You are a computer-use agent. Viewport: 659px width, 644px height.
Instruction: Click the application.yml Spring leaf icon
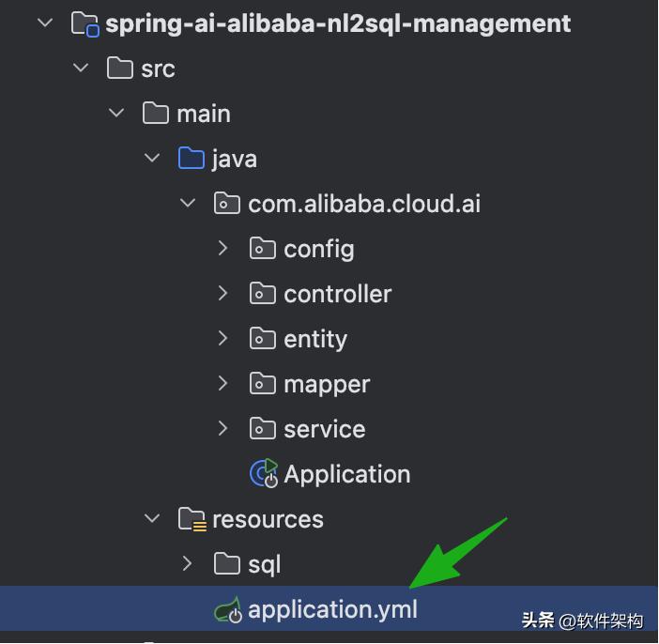[x=228, y=610]
